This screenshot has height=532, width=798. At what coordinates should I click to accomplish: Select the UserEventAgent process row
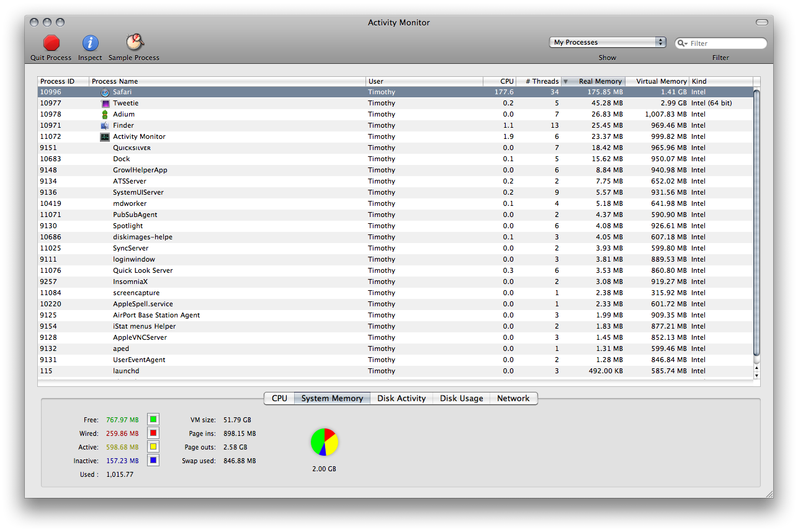click(395, 360)
